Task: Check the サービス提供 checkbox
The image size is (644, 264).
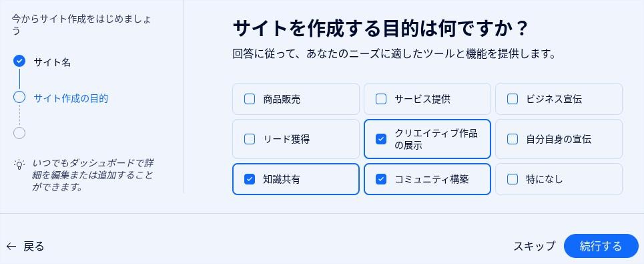Action: pyautogui.click(x=381, y=99)
